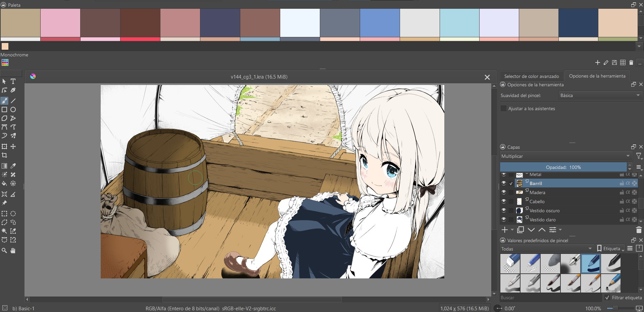Adjust the layer Opacidad slider

click(563, 167)
